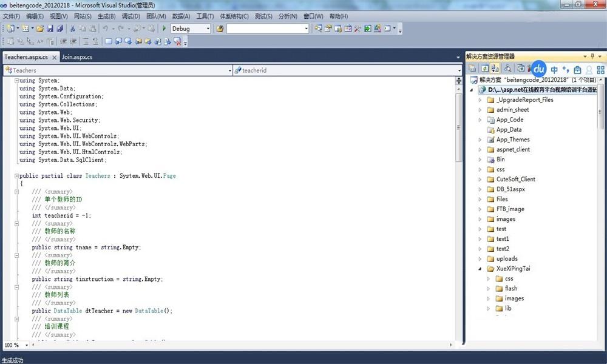Click the Undo arrow icon
The width and height of the screenshot is (607, 364).
coord(105,29)
